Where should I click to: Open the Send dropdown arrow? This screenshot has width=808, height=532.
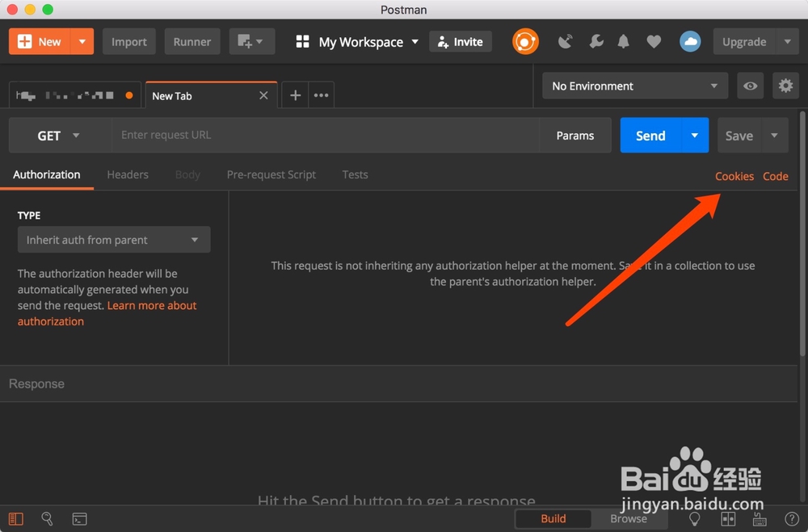pos(695,135)
